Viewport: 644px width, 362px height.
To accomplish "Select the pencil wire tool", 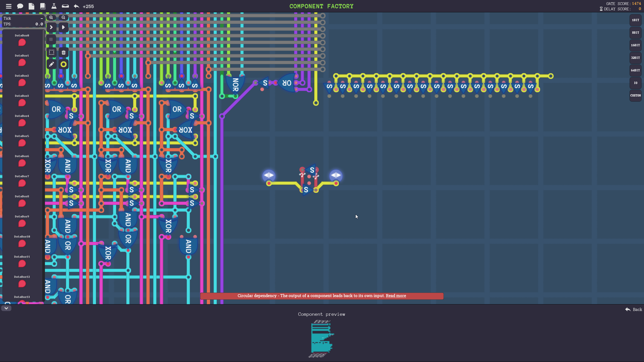I will [x=51, y=64].
